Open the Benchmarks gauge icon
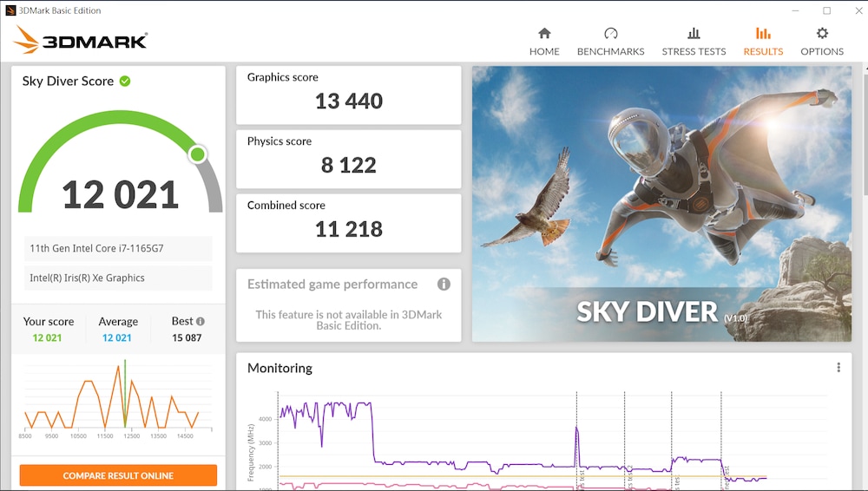This screenshot has width=868, height=491. coord(610,33)
